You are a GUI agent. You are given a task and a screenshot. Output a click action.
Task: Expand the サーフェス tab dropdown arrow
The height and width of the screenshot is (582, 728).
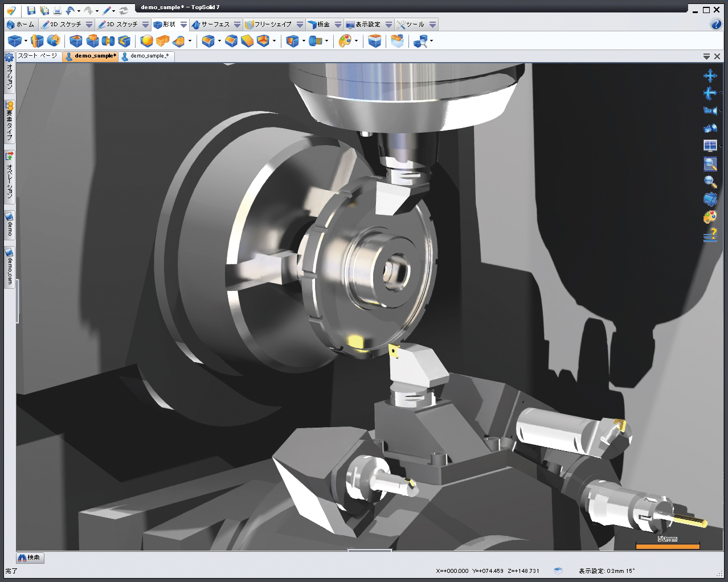pos(237,24)
